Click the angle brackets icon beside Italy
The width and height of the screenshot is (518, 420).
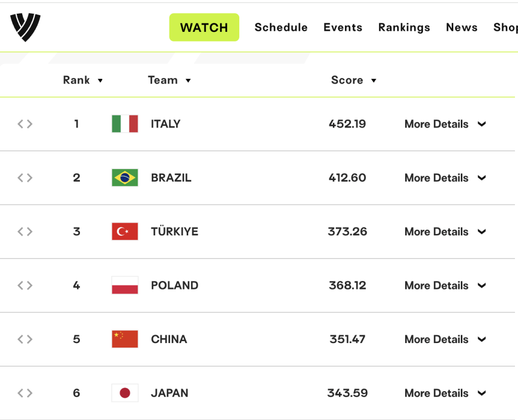tap(25, 124)
